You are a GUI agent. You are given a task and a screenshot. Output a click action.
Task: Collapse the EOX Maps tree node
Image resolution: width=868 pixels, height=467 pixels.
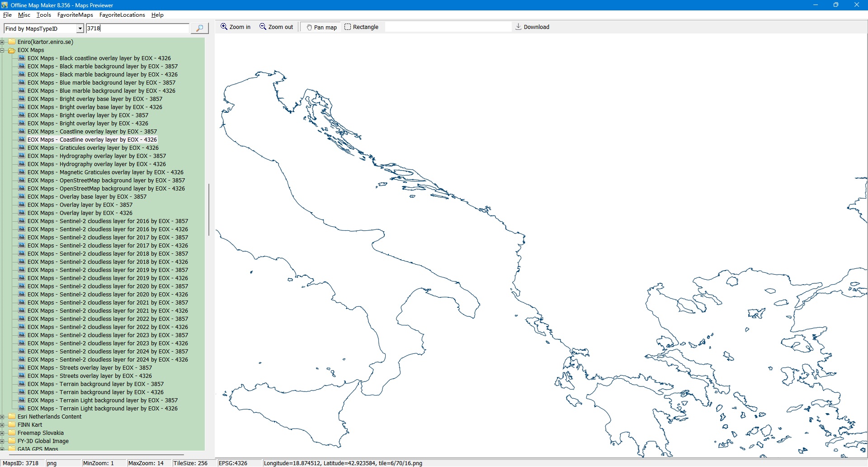tap(2, 50)
